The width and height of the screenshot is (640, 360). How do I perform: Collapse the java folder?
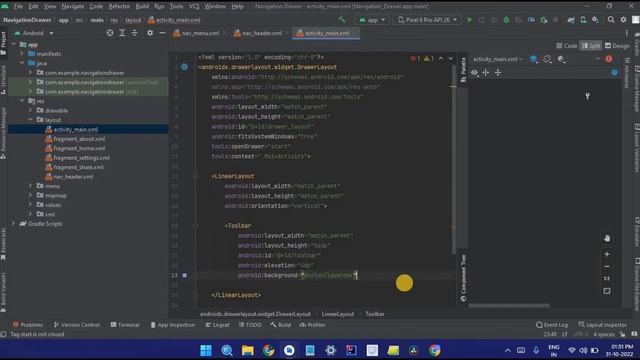coord(22,63)
